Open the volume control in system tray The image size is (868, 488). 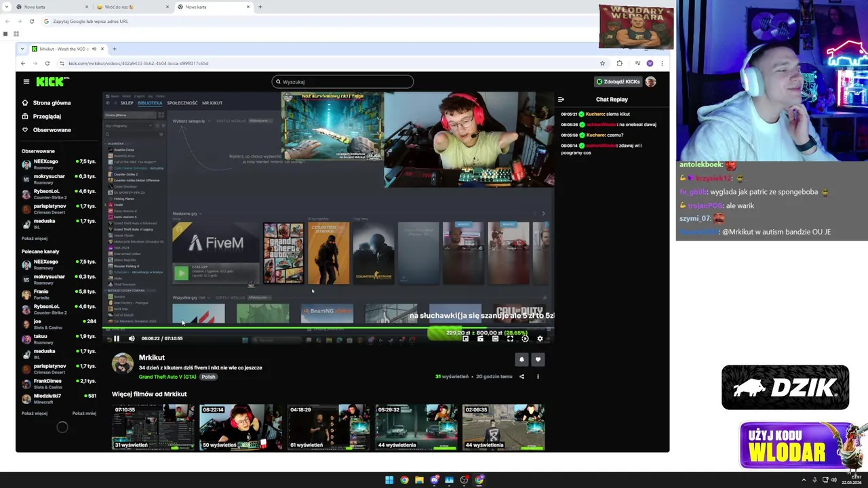click(833, 480)
